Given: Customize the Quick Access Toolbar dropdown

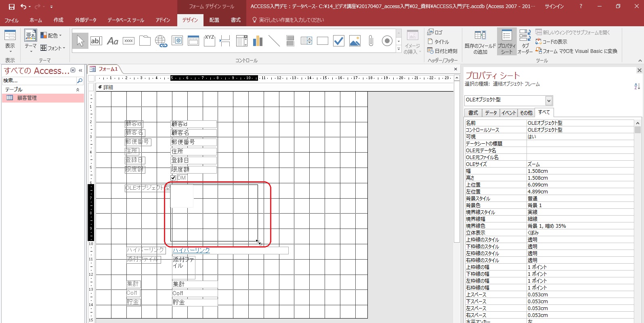Looking at the screenshot, I should pos(51,7).
